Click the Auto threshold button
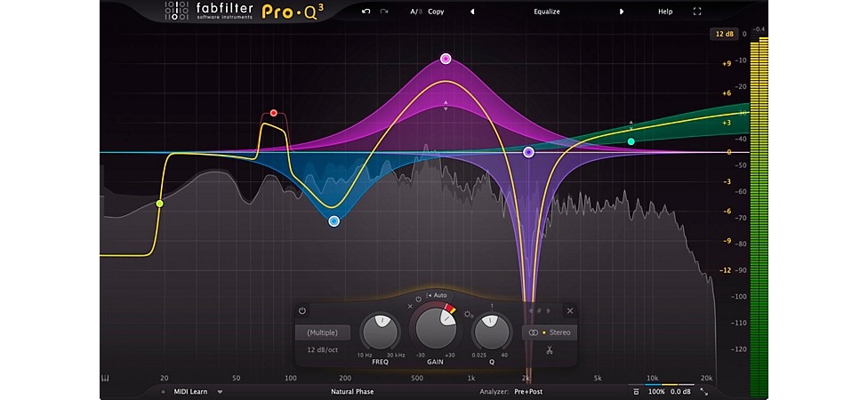The image size is (868, 400). pyautogui.click(x=437, y=295)
